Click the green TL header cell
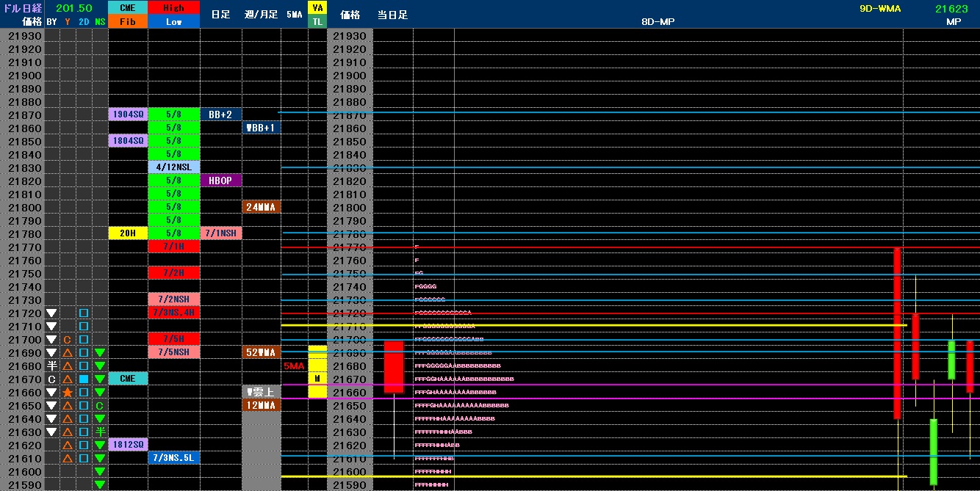 pyautogui.click(x=317, y=22)
